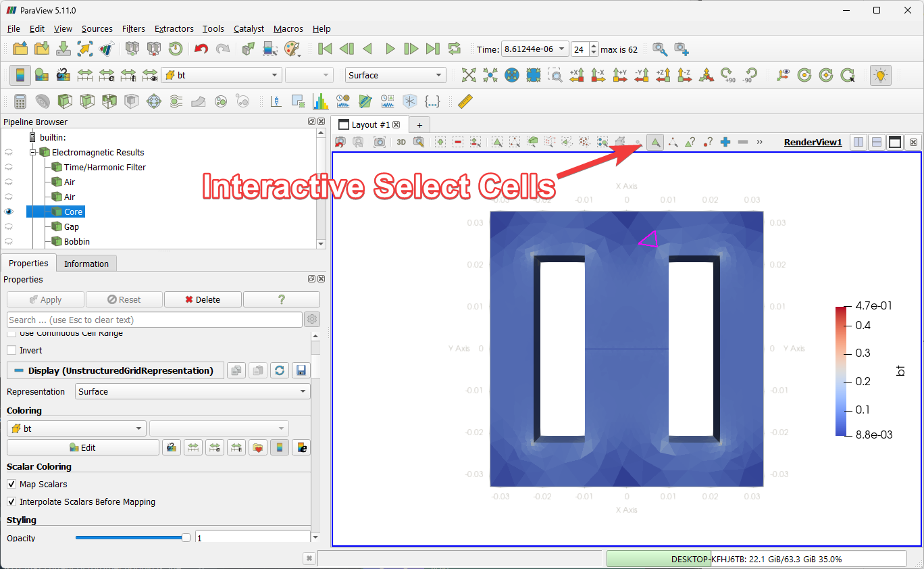Set view direction to +X
Viewport: 924px width, 569px height.
(x=577, y=75)
